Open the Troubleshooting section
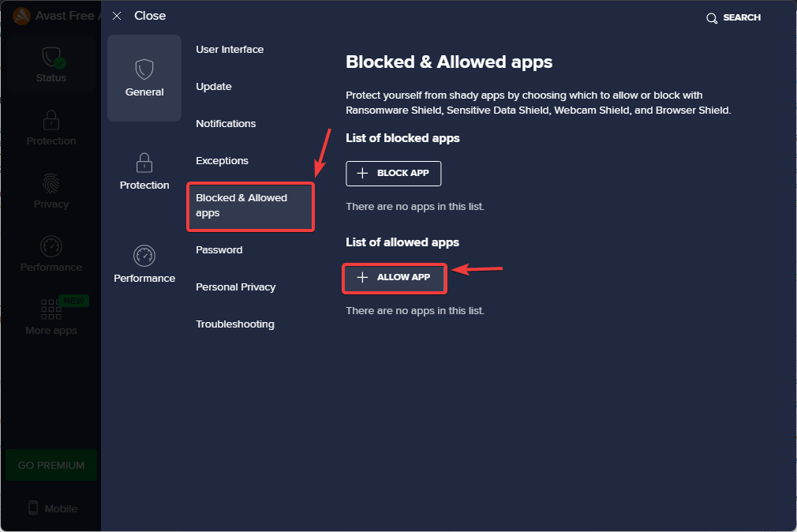The height and width of the screenshot is (532, 797). (235, 324)
